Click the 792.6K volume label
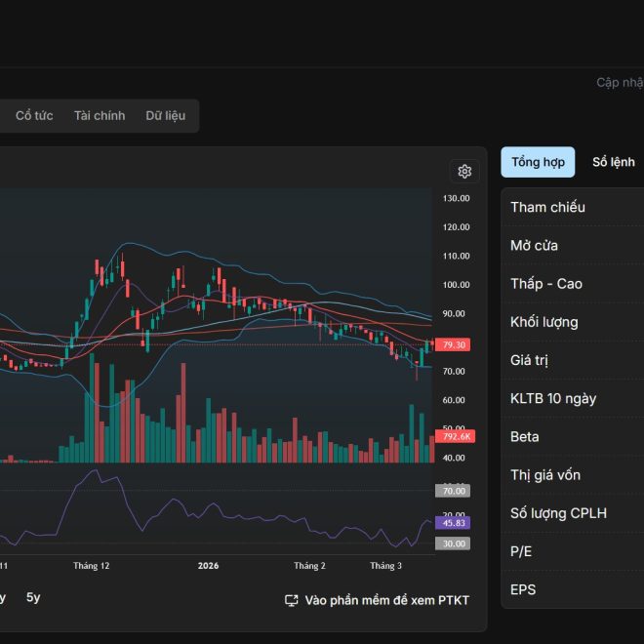 coord(455,436)
